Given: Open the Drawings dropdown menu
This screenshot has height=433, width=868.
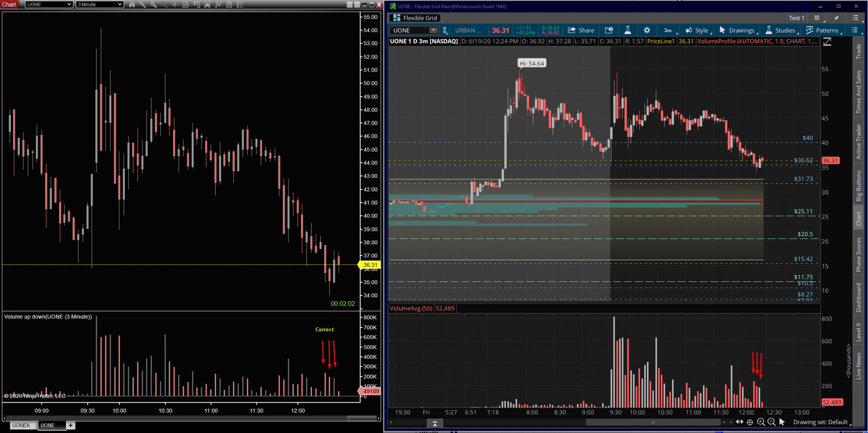Looking at the screenshot, I should [739, 30].
